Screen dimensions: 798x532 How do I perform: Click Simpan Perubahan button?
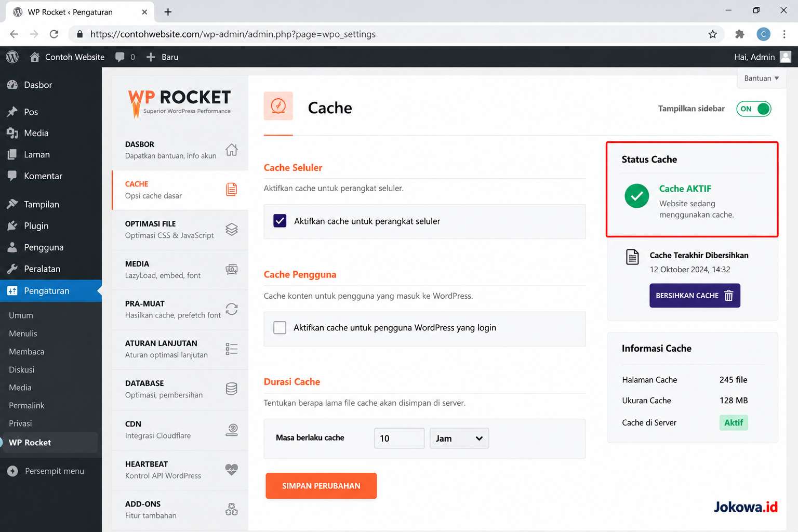point(321,486)
